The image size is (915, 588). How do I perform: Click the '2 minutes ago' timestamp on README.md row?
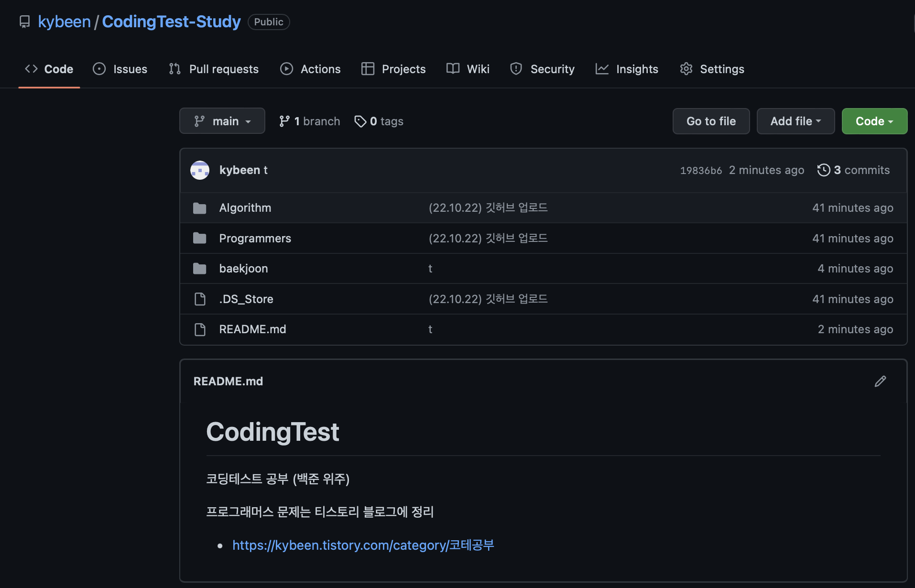(x=855, y=329)
